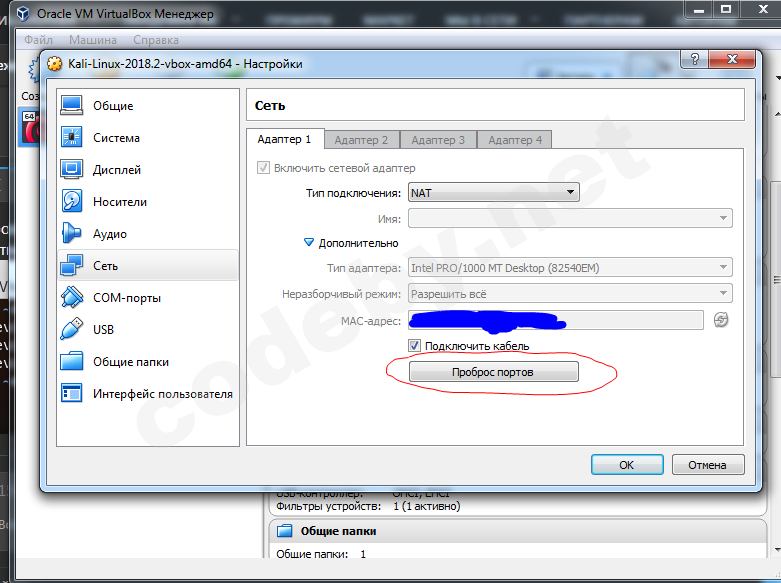This screenshot has height=583, width=781.
Task: Open the Носители storage category
Action: (147, 202)
